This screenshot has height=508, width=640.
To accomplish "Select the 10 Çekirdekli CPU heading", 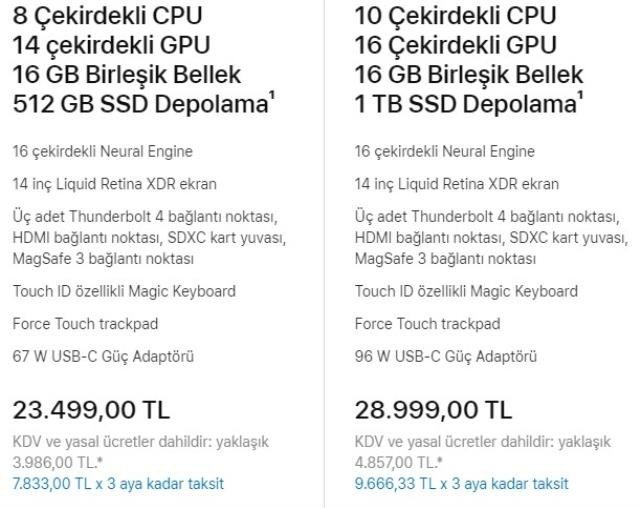I will 456,16.
